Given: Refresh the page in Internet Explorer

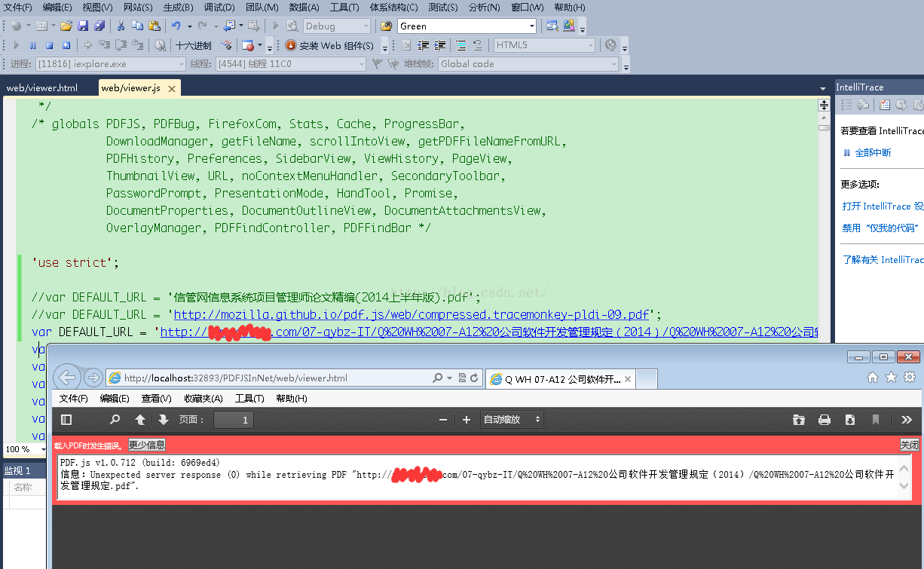Looking at the screenshot, I should (474, 378).
